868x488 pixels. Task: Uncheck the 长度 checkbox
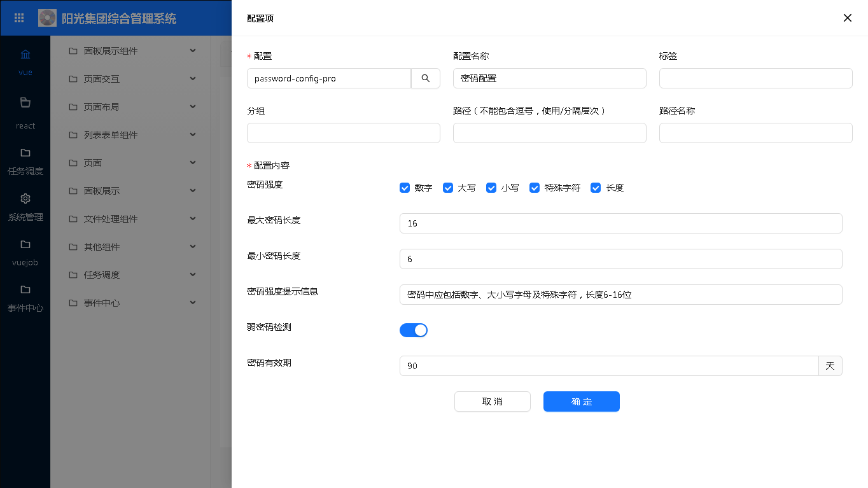pyautogui.click(x=596, y=188)
